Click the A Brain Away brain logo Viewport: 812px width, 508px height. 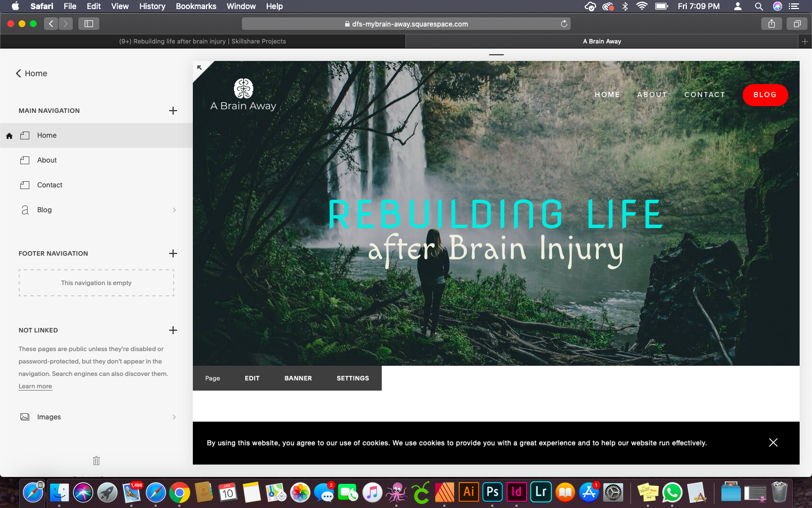click(244, 89)
